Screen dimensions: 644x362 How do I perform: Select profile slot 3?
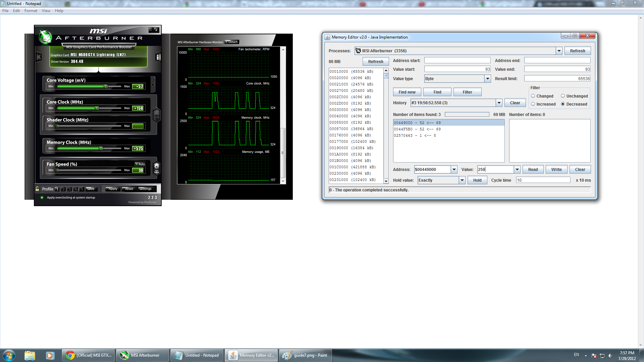[69, 189]
